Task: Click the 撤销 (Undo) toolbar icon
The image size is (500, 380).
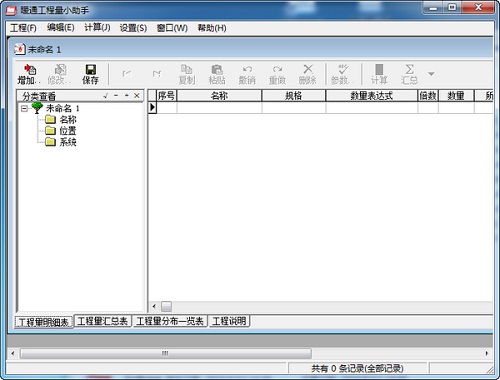Action: pyautogui.click(x=247, y=74)
